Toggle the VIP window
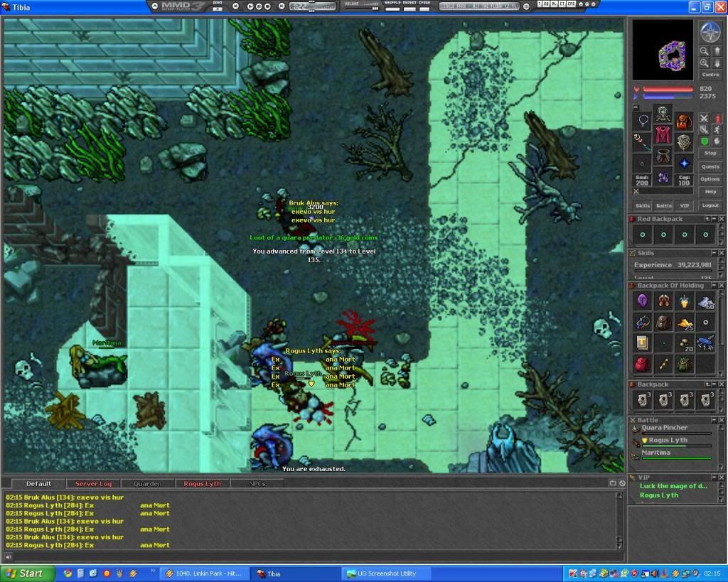Image resolution: width=728 pixels, height=582 pixels. click(685, 205)
